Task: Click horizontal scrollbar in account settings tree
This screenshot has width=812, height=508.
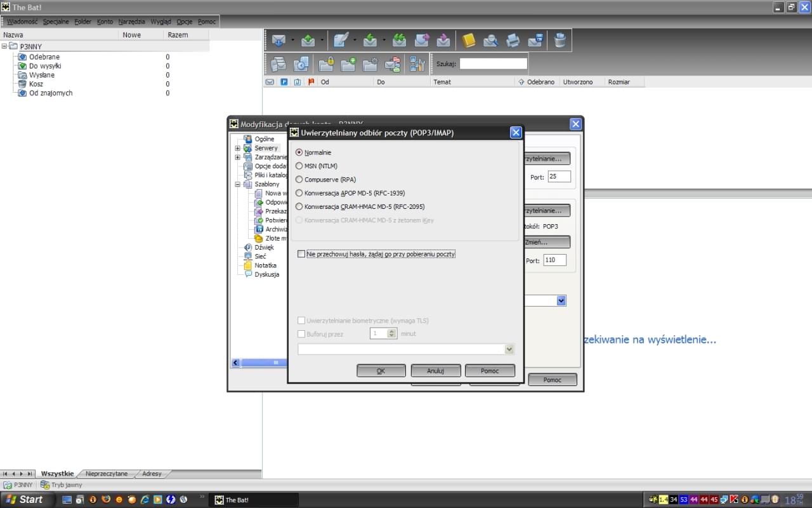Action: [263, 363]
